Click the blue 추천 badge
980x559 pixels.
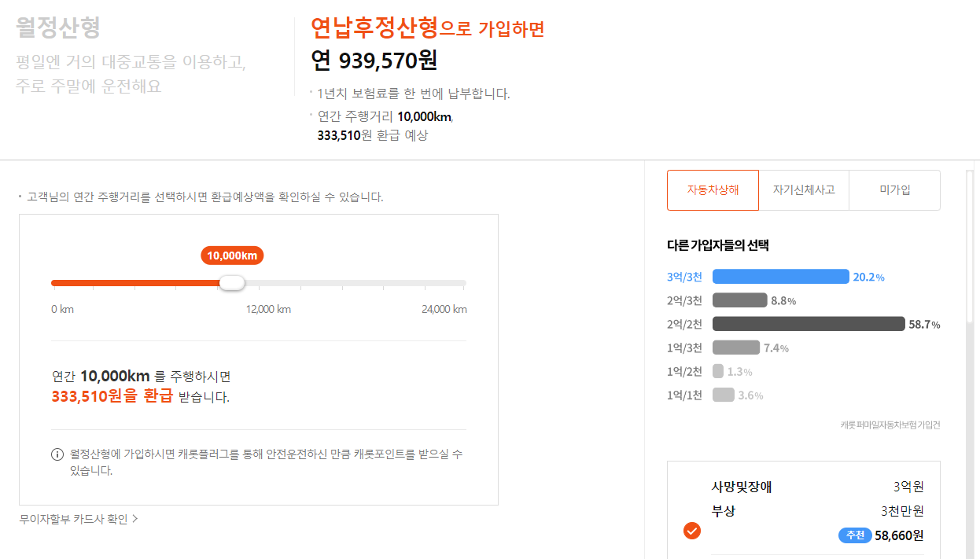pos(855,535)
